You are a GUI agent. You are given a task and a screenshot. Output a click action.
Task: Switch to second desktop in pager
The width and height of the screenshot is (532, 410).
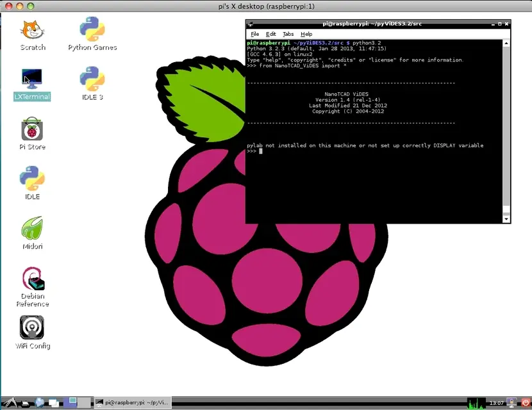tap(84, 402)
